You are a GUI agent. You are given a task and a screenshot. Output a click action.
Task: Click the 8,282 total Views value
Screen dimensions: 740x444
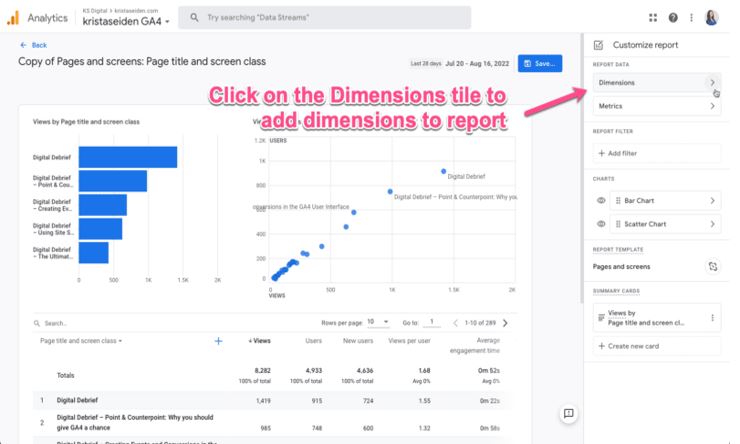[x=263, y=370]
